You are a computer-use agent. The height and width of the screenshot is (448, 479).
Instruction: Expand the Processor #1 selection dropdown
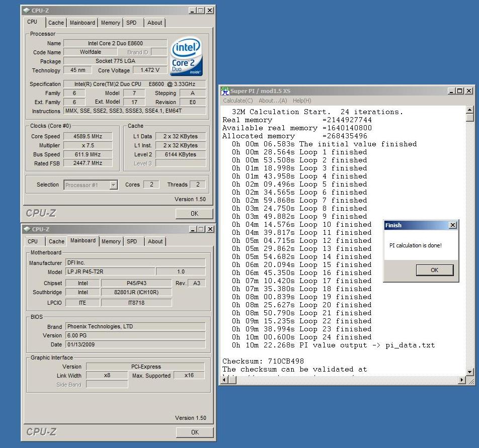tap(114, 185)
